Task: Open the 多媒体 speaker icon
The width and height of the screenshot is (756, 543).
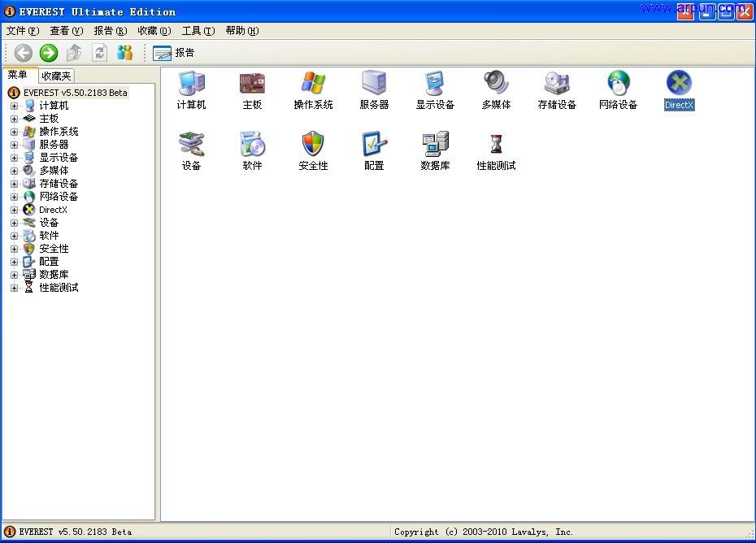Action: click(496, 84)
